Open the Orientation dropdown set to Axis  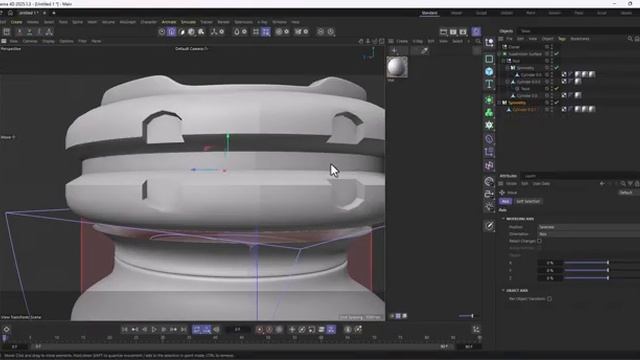click(x=588, y=234)
